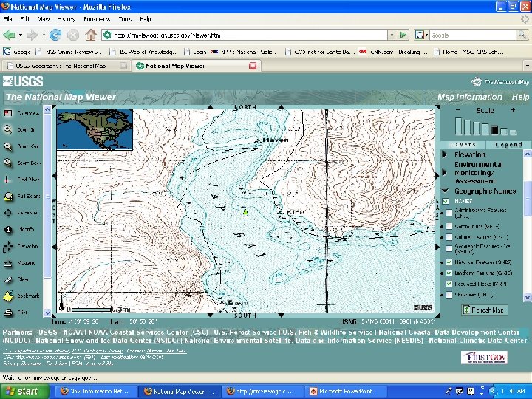The width and height of the screenshot is (532, 399).
Task: Select the Overview tool icon
Action: [x=8, y=113]
